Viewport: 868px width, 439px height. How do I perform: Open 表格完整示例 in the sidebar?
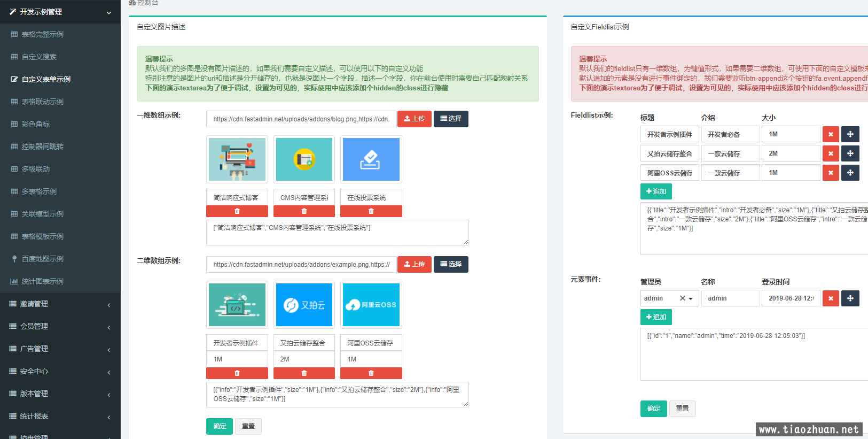tap(43, 34)
